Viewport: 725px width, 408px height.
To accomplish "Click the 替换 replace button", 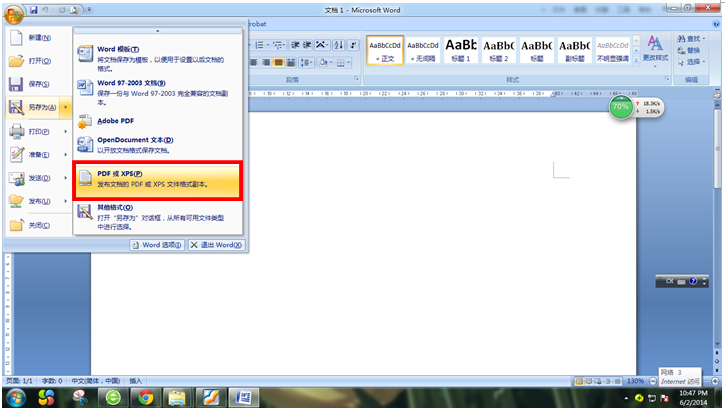I will pyautogui.click(x=688, y=50).
